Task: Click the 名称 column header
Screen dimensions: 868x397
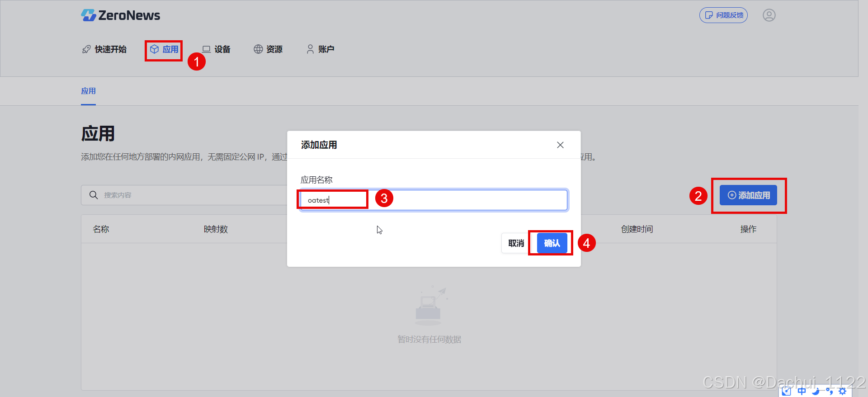Action: (101, 229)
